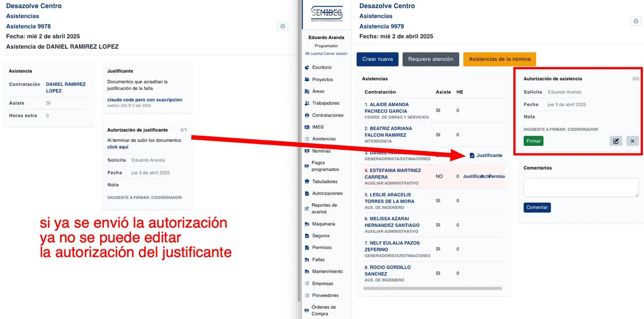The height and width of the screenshot is (319, 644).
Task: Click the print icon in right header
Action: (x=636, y=21)
